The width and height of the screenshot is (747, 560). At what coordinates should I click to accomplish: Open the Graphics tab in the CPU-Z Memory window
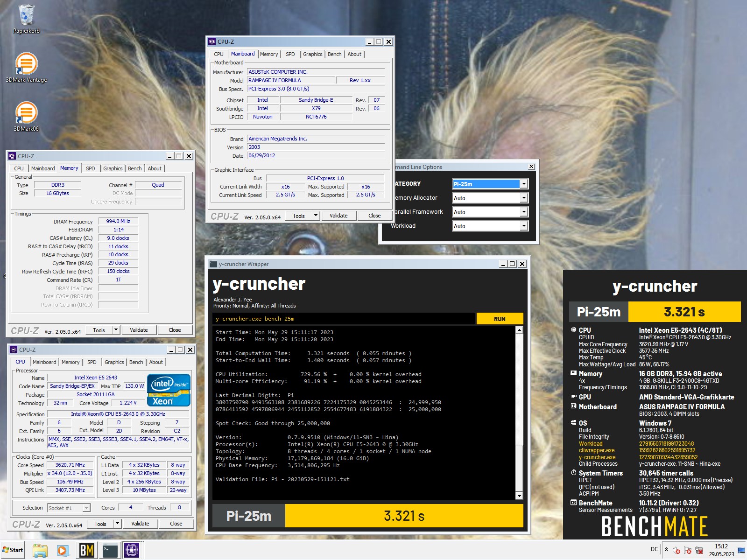point(113,168)
